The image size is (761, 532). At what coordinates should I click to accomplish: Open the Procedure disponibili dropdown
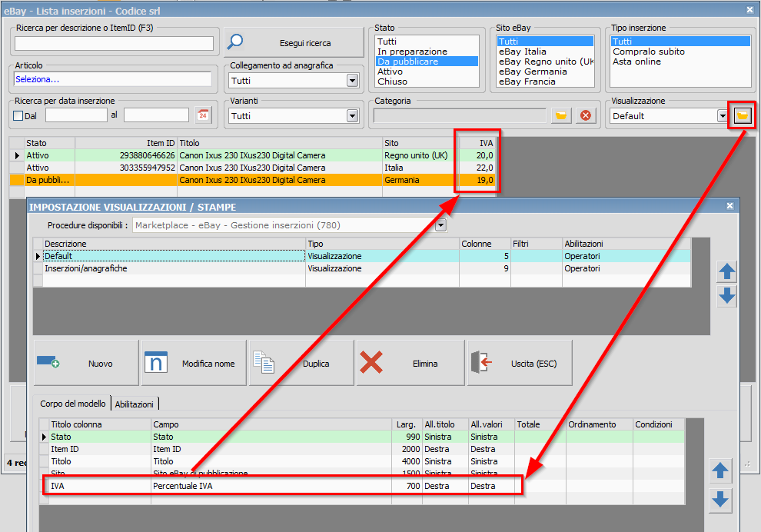coord(440,225)
